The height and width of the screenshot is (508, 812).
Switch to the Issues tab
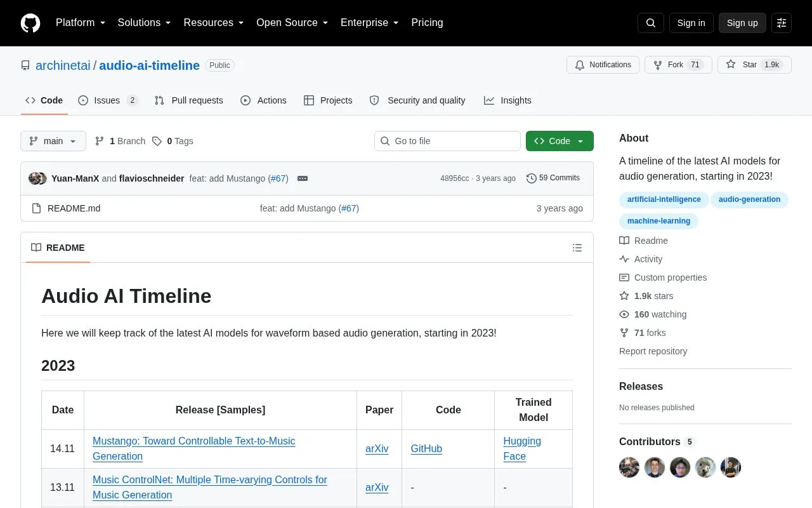pos(108,100)
